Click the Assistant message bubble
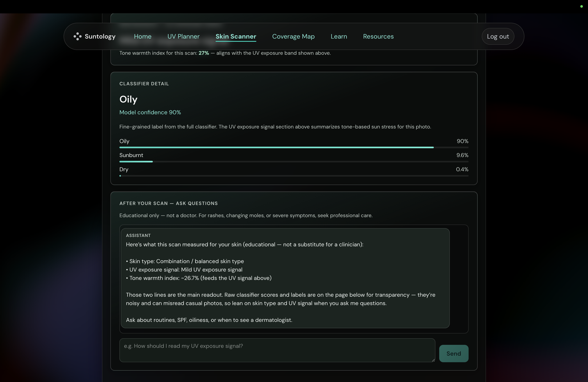588x382 pixels. [x=285, y=278]
